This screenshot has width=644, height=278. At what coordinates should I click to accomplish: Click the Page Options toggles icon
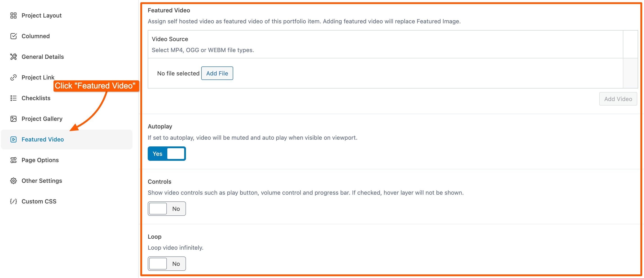pos(13,160)
